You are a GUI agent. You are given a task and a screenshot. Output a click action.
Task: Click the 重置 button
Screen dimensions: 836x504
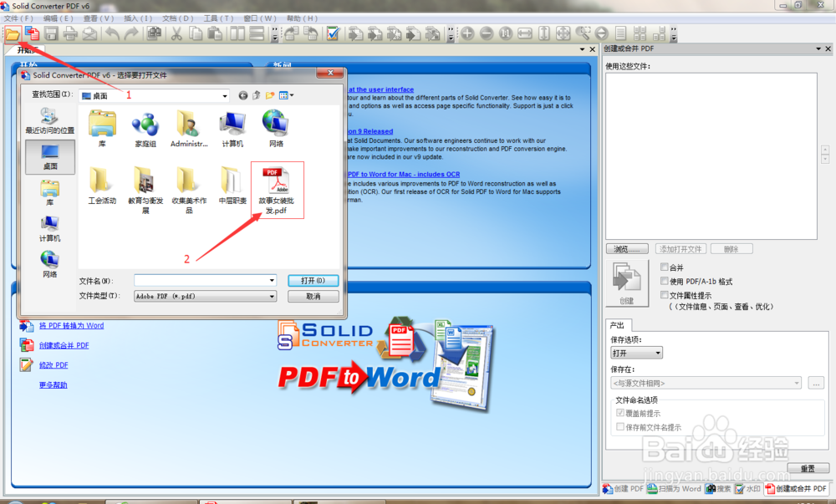point(808,468)
